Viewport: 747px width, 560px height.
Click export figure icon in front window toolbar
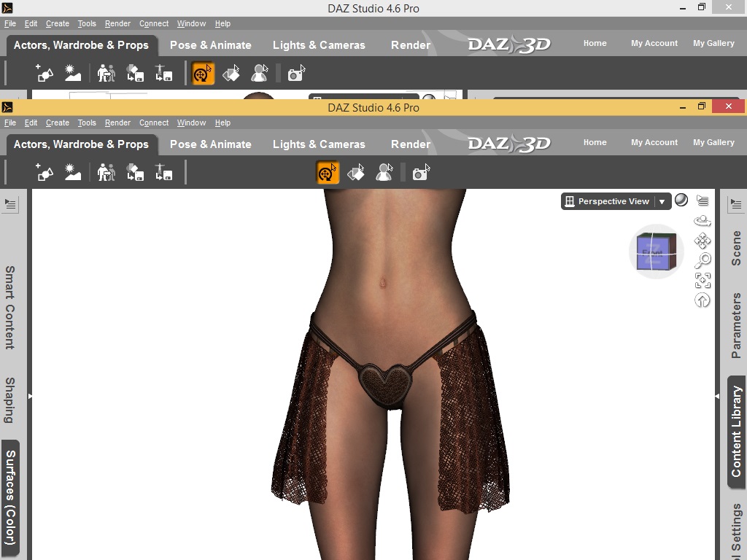163,172
